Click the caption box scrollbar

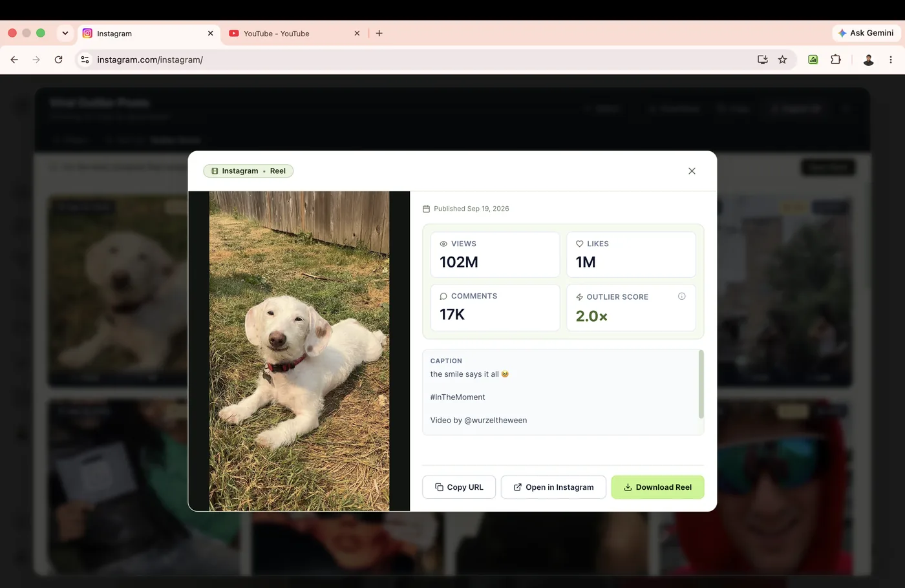[x=701, y=384]
